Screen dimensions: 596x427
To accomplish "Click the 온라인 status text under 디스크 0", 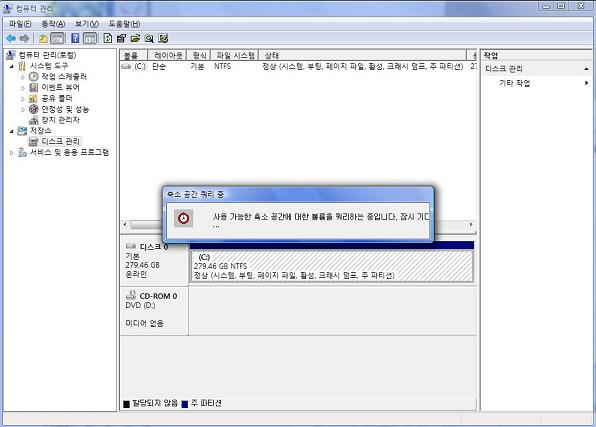I will coord(136,274).
